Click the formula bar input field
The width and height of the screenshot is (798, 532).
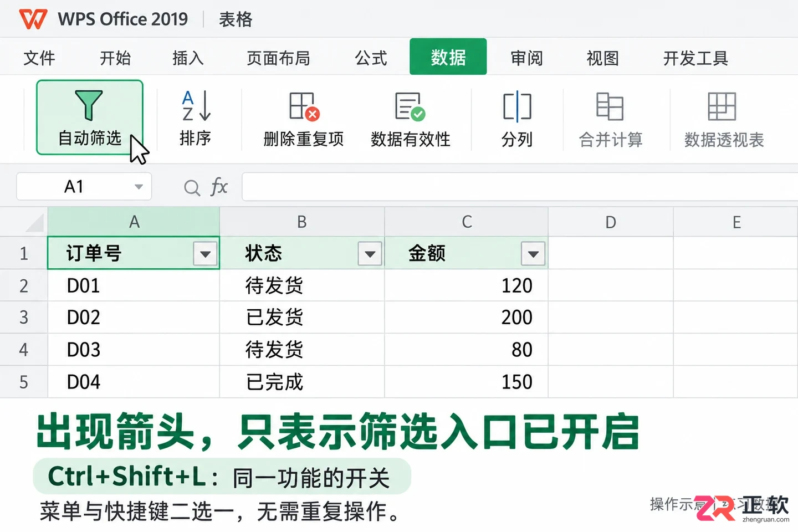[520, 187]
